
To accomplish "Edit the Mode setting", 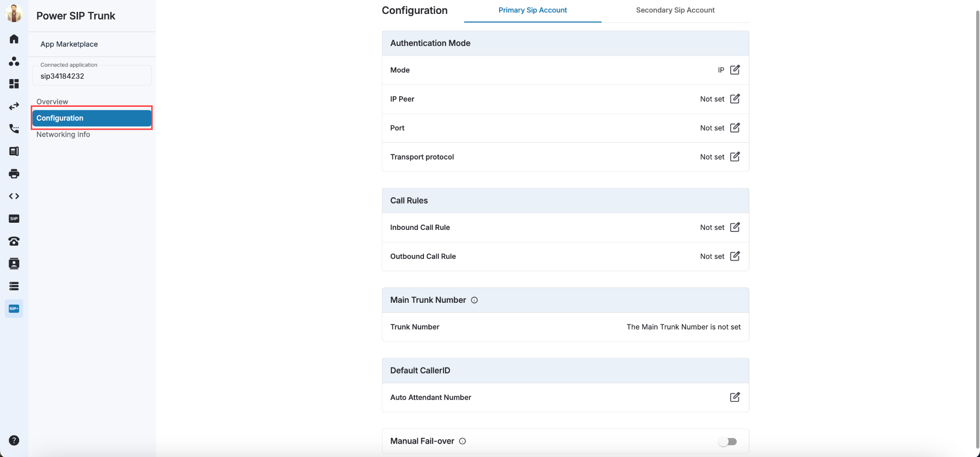I will click(735, 70).
